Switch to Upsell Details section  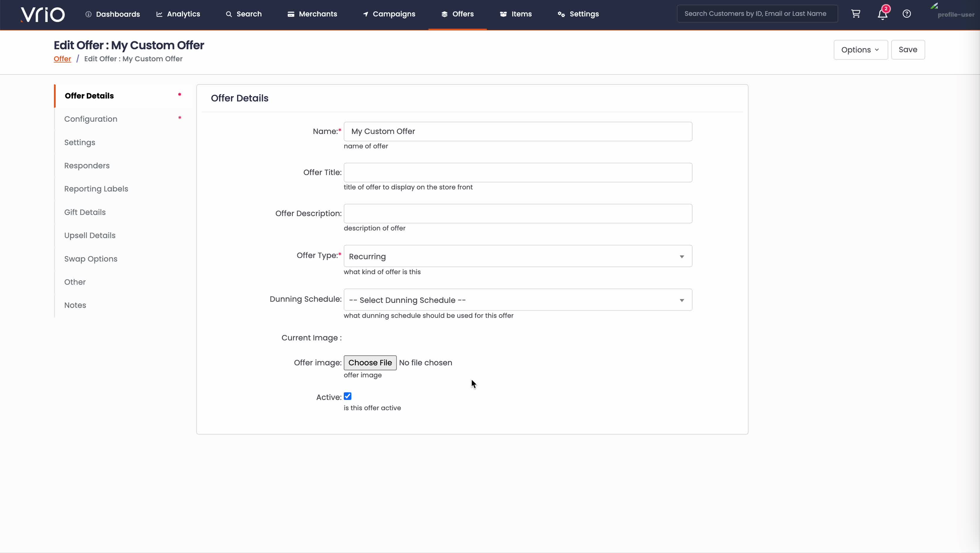pyautogui.click(x=122, y=235)
